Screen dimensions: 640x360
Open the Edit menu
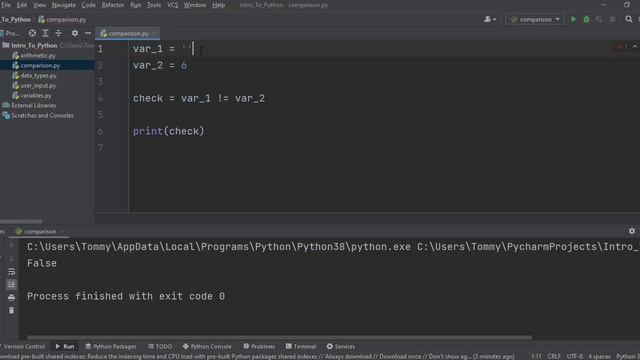[22, 5]
